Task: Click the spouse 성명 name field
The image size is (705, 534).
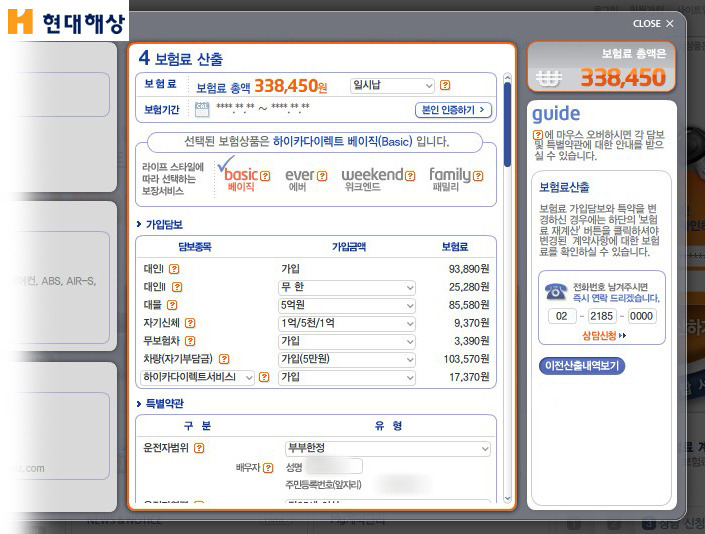Action: click(335, 467)
